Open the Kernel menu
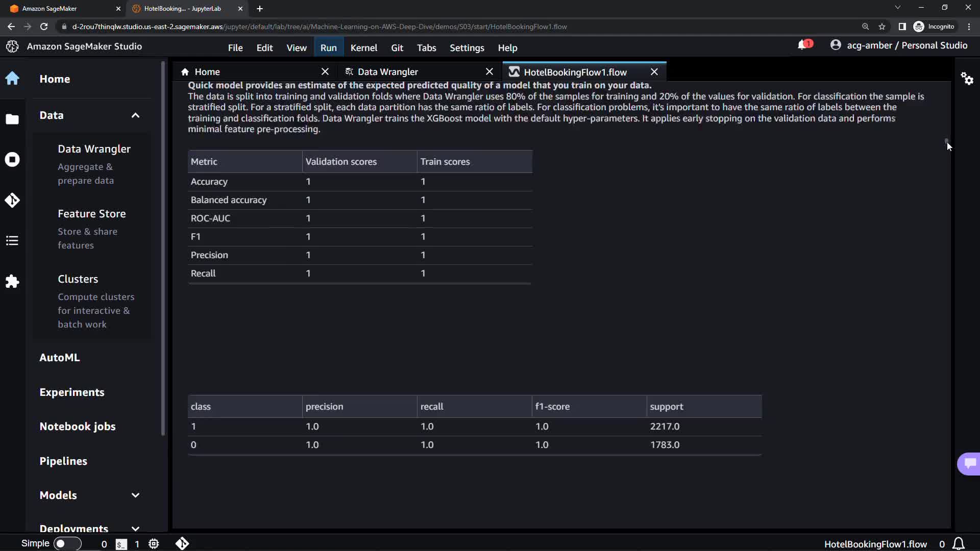The width and height of the screenshot is (980, 551). click(x=363, y=48)
